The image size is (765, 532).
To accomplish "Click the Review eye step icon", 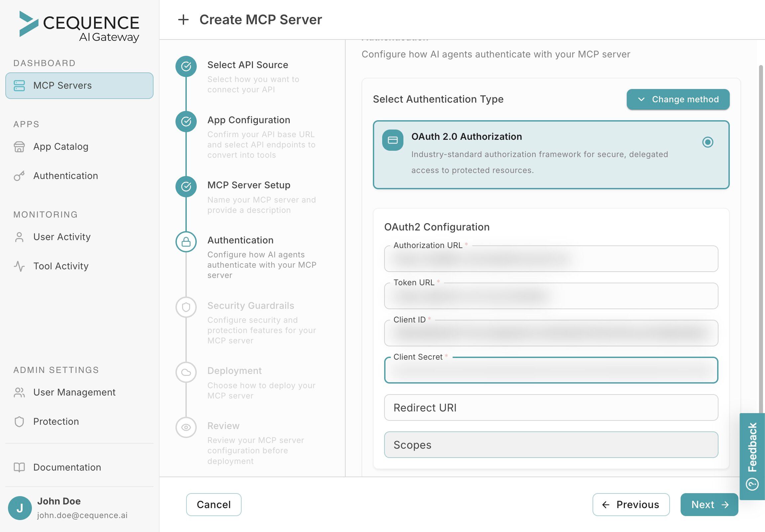I will click(186, 427).
